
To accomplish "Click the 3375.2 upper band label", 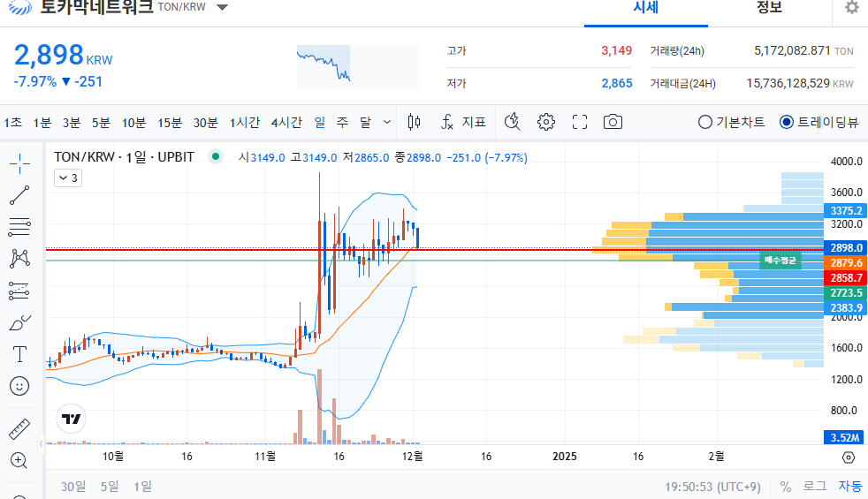I will 846,211.
